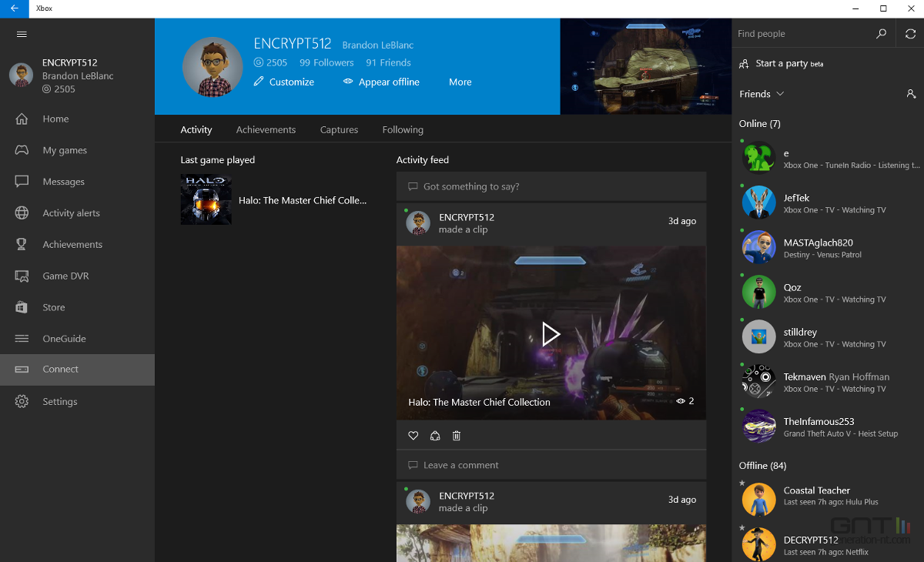This screenshot has height=562, width=924.
Task: Go to My games in sidebar
Action: [x=77, y=150]
